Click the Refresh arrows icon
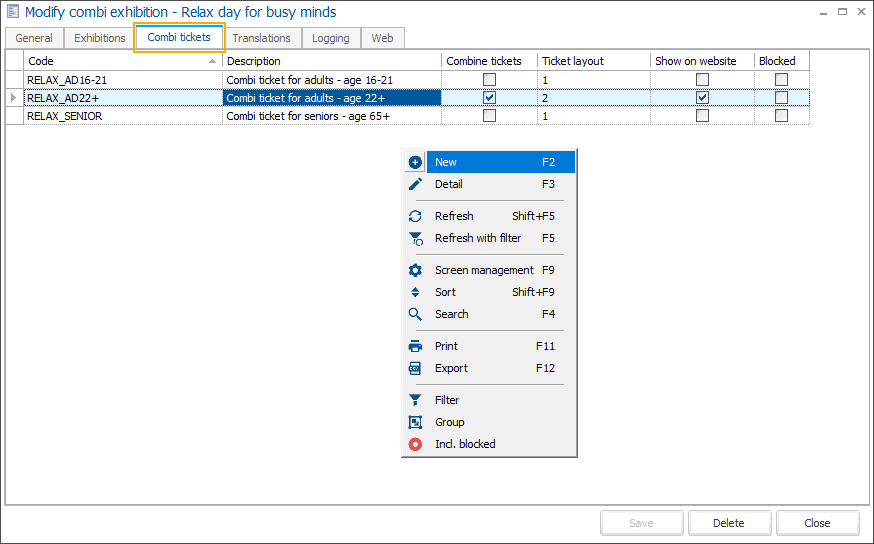 point(416,216)
